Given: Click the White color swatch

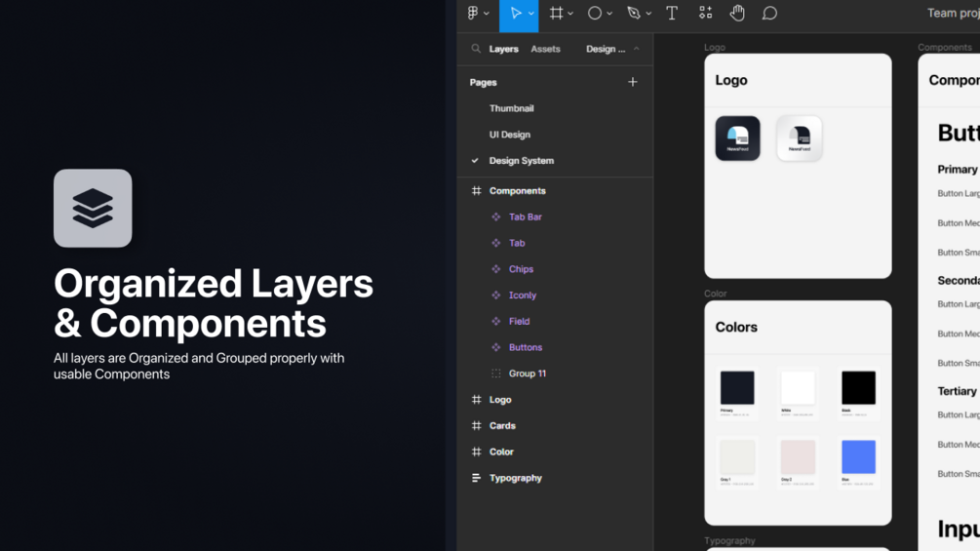Looking at the screenshot, I should pos(798,387).
